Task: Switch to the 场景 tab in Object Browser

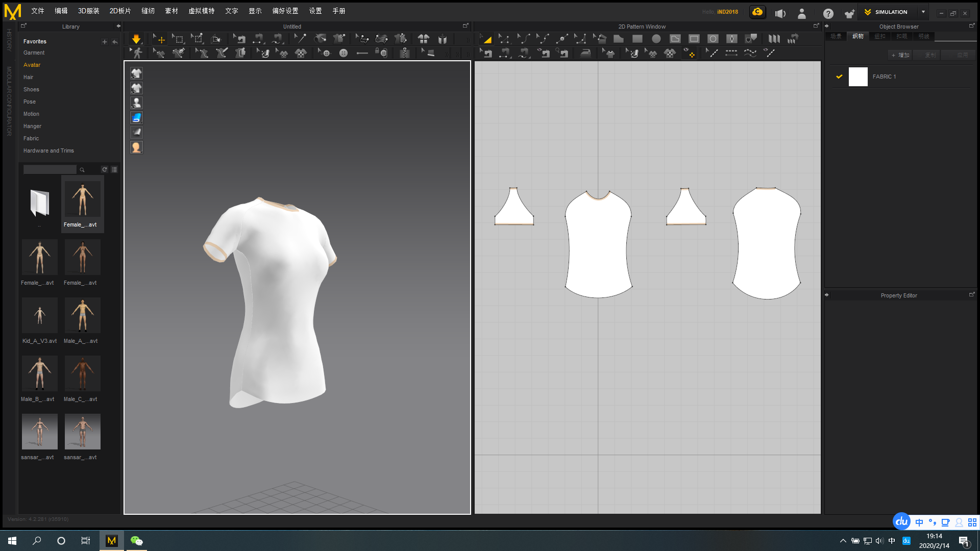Action: coord(836,36)
